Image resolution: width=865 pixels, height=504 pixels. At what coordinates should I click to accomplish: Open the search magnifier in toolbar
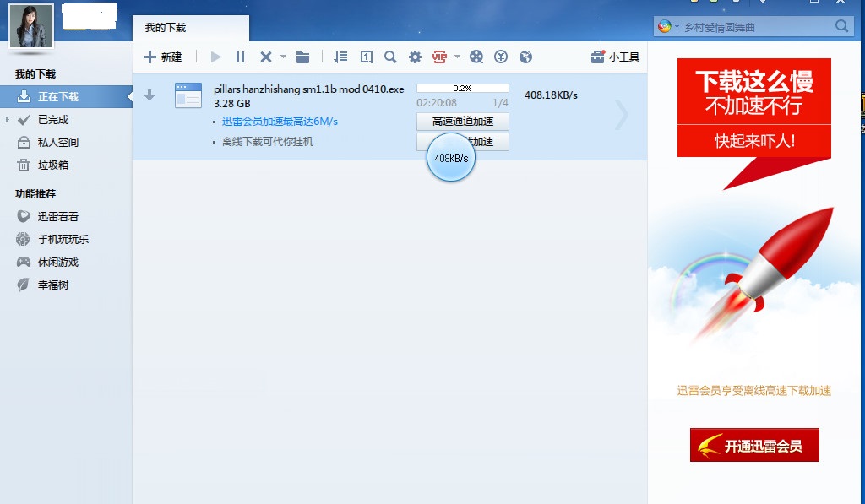390,57
